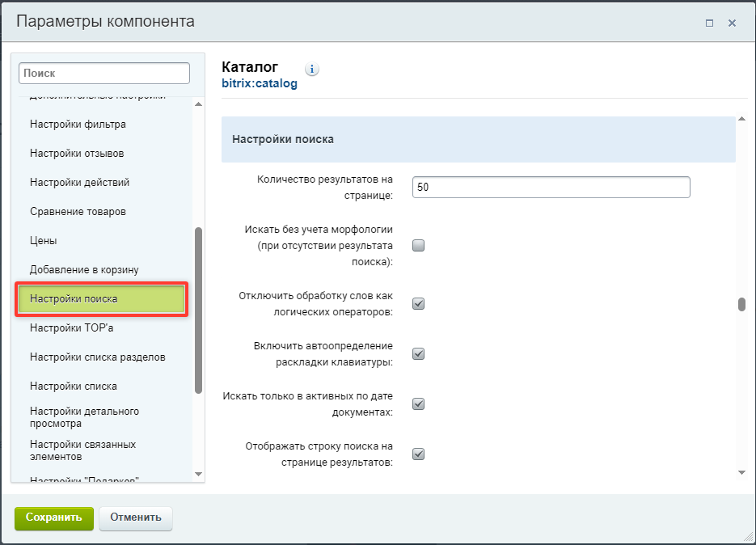The height and width of the screenshot is (545, 756).
Task: Click the green Сохранить button
Action: (54, 518)
